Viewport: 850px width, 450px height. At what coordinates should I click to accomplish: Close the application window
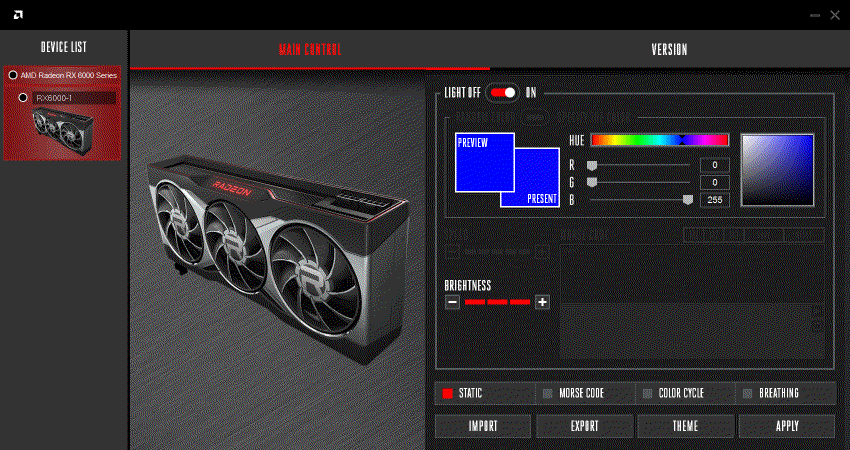(x=835, y=16)
